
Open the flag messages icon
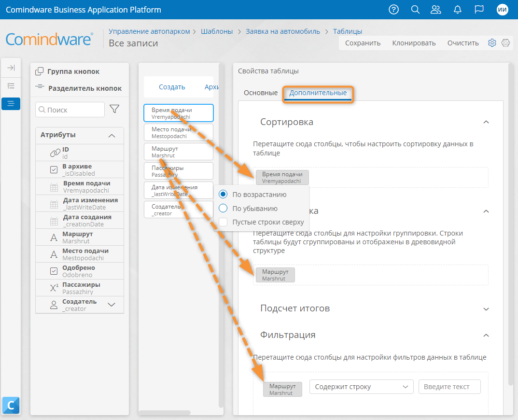[479, 10]
